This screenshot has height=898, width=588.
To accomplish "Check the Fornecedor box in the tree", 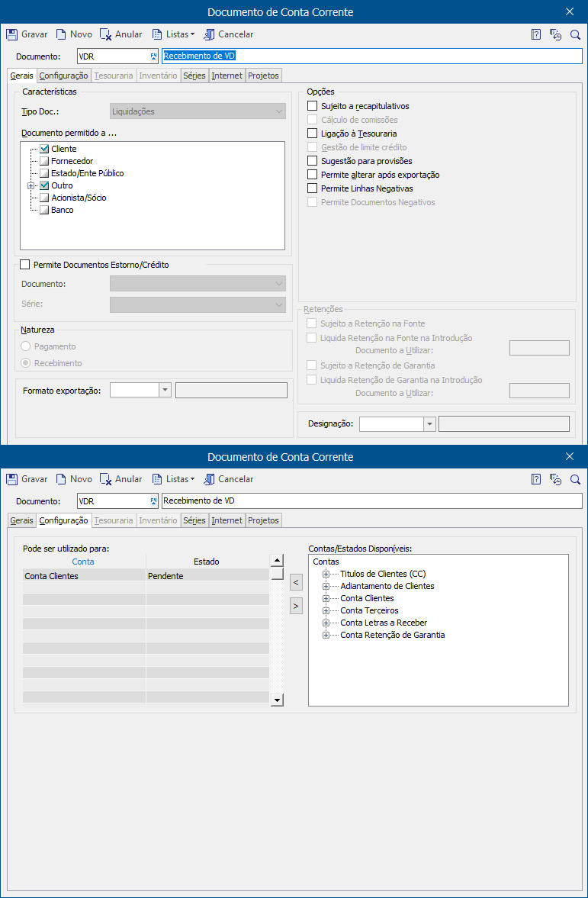I will point(44,161).
